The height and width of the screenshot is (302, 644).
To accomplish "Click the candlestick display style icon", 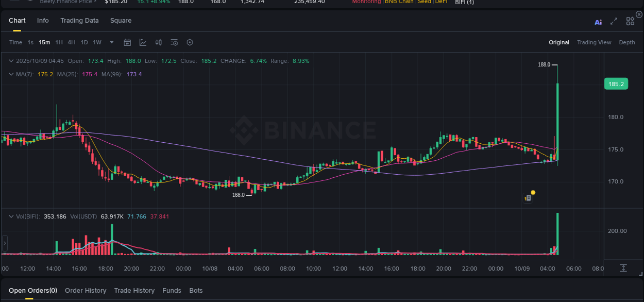I will coord(158,42).
